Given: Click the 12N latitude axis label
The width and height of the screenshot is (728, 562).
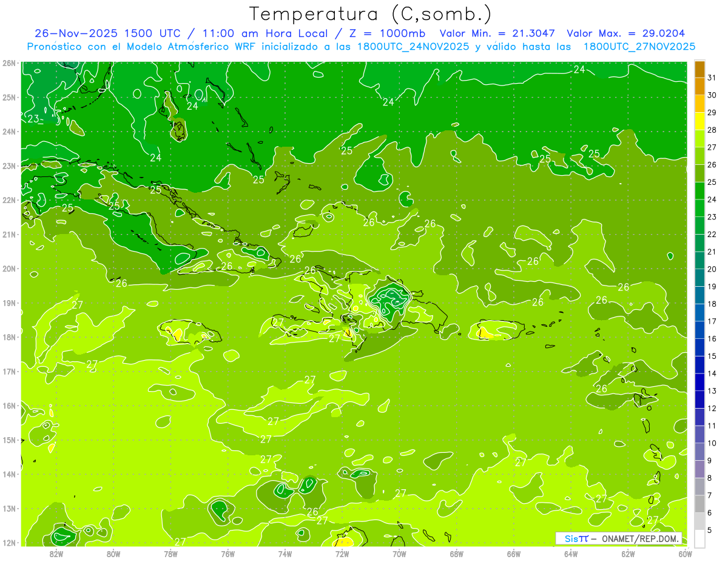Looking at the screenshot, I should click(x=8, y=543).
